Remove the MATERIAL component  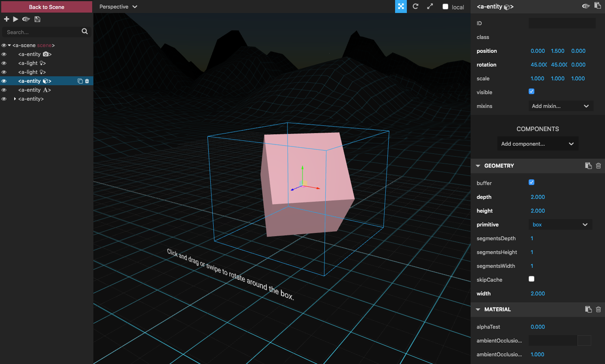pyautogui.click(x=598, y=309)
